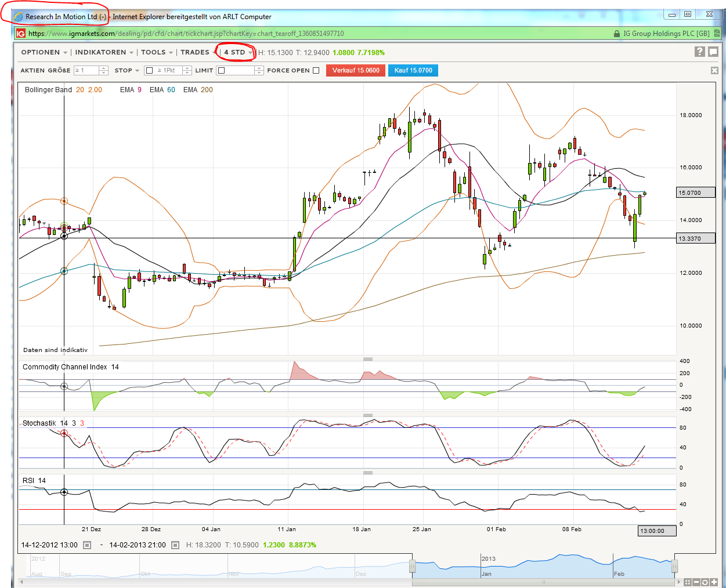Click crosshair price tag 13.3370
The width and height of the screenshot is (726, 588).
click(x=696, y=238)
